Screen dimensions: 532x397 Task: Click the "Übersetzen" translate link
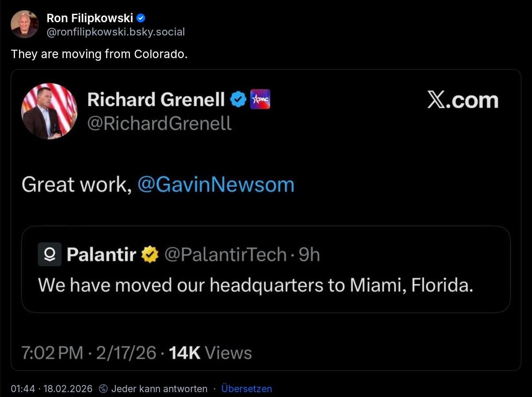246,389
